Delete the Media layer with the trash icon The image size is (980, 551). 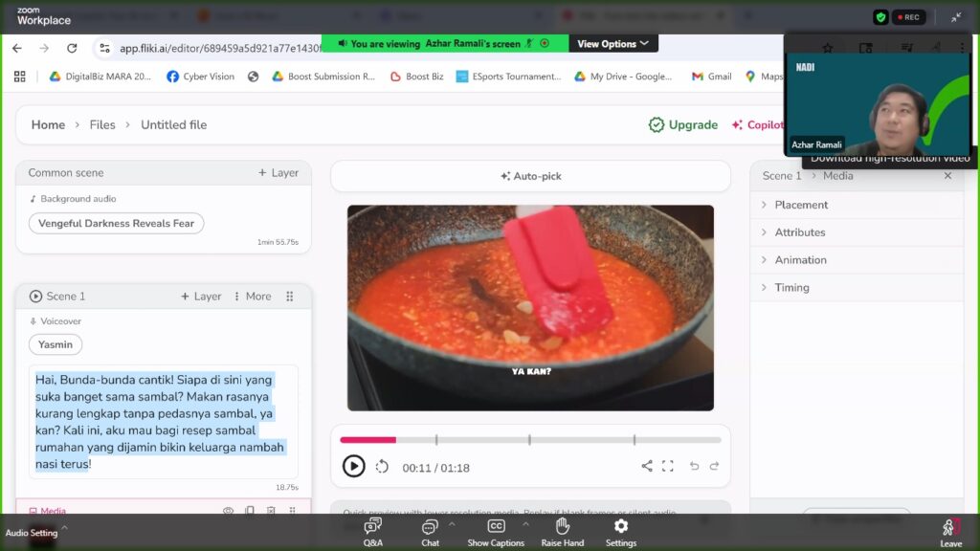(271, 511)
